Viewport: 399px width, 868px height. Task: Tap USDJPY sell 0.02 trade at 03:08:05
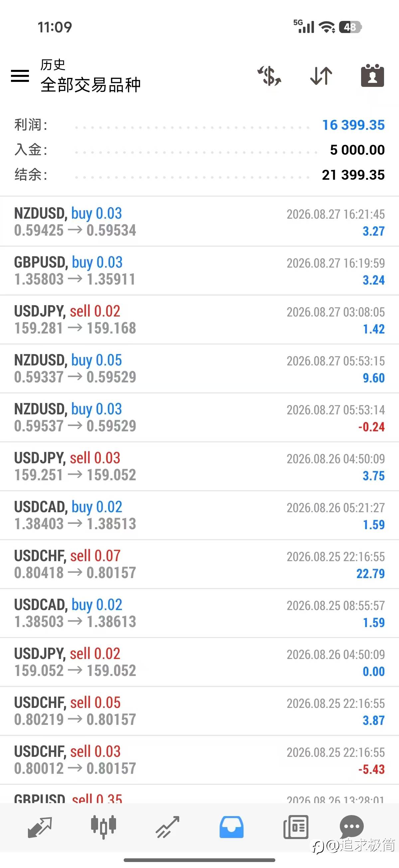199,320
